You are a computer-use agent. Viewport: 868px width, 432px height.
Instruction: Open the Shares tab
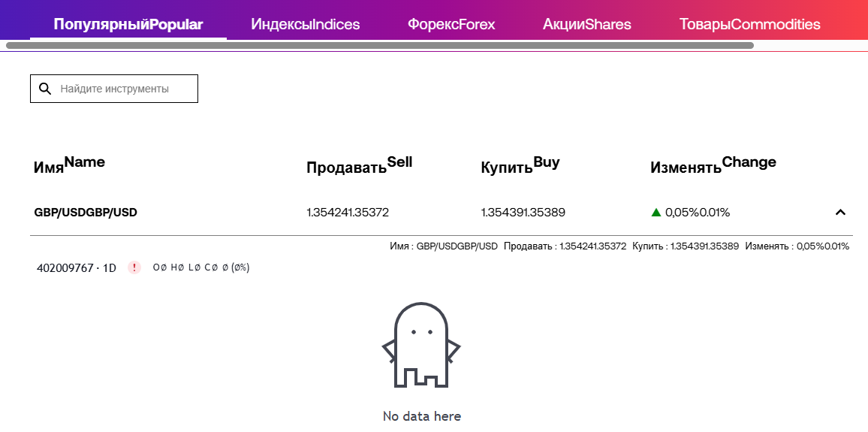pos(586,24)
